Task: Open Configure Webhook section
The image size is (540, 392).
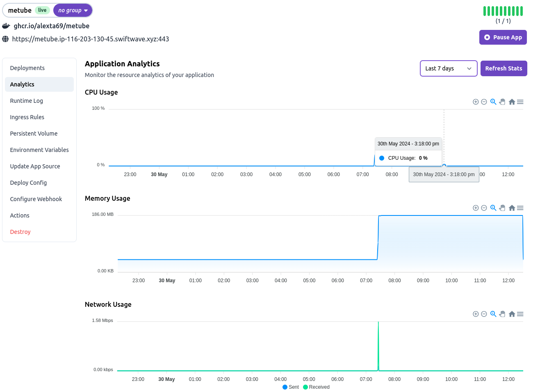Action: pos(39,199)
